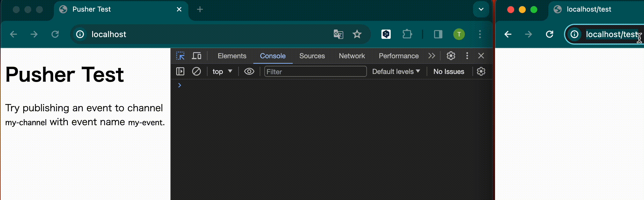Open a new tab with plus button
644x200 pixels.
200,10
